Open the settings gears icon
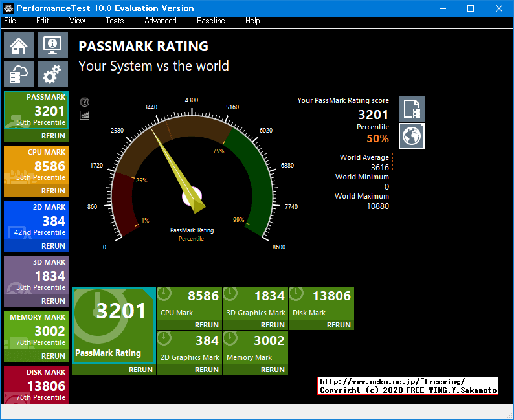This screenshot has height=420, width=514. pyautogui.click(x=52, y=74)
